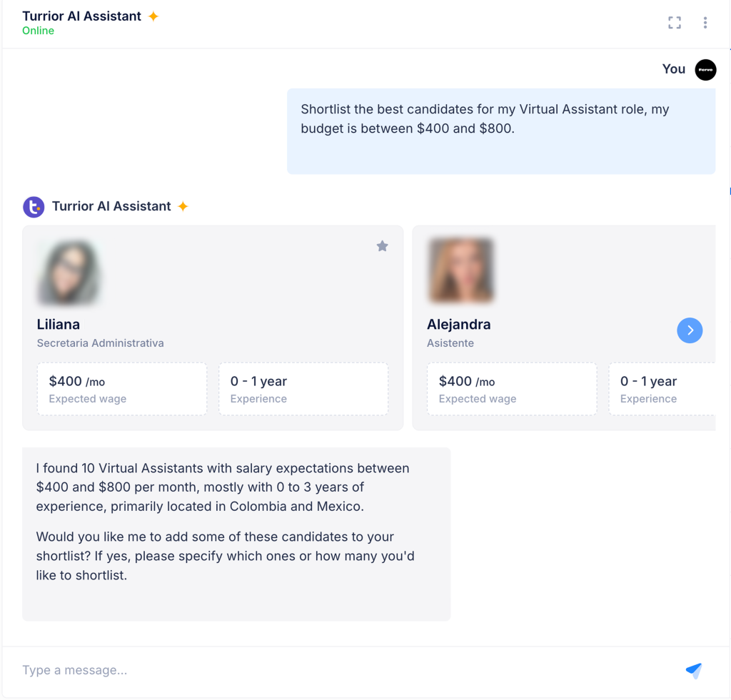The image size is (731, 700).
Task: Focus the Type a message field
Action: point(345,670)
